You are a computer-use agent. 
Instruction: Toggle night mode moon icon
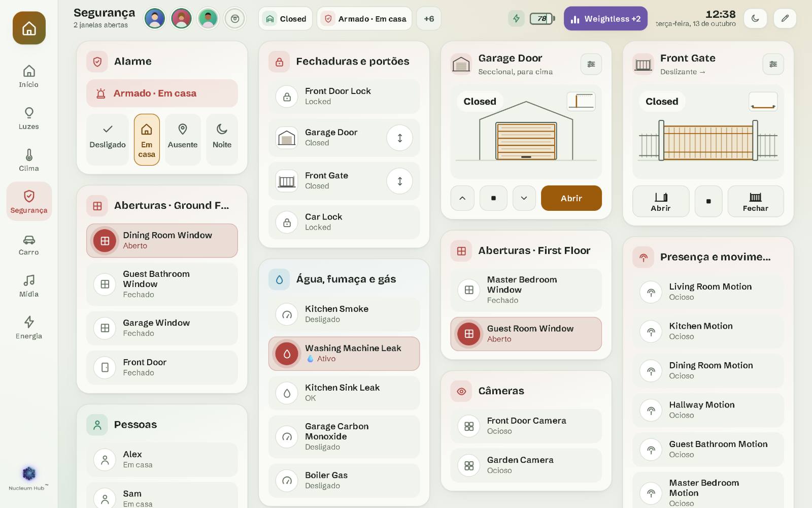755,19
